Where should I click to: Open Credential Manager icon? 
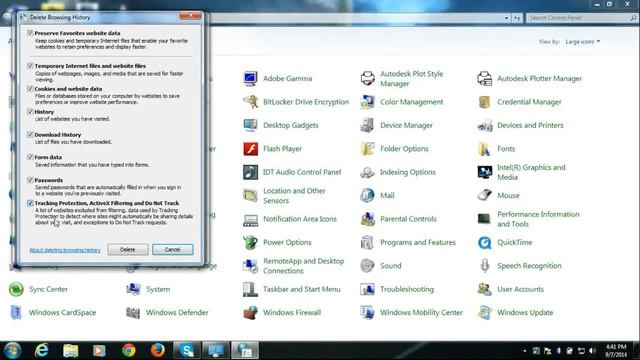484,102
